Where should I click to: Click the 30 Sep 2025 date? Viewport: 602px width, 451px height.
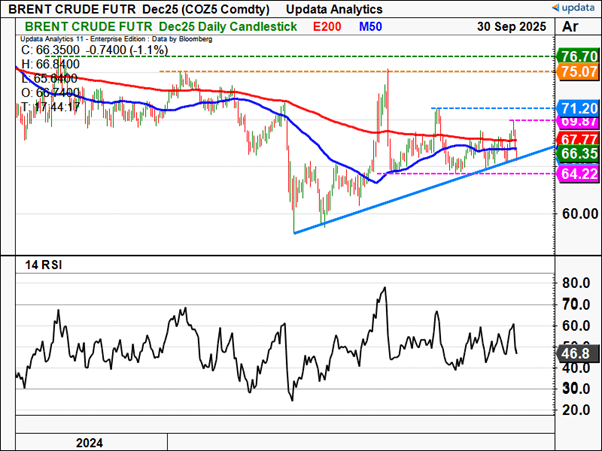[x=508, y=25]
